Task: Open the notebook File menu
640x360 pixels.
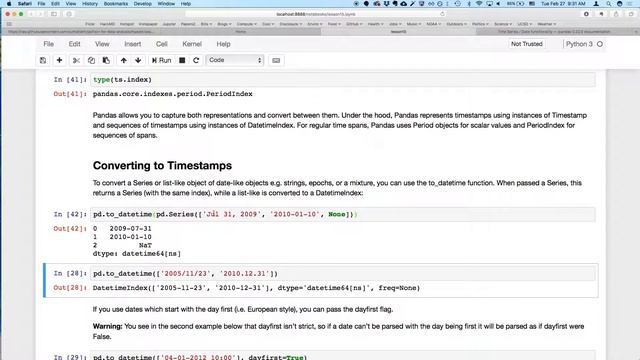Action: coord(48,44)
